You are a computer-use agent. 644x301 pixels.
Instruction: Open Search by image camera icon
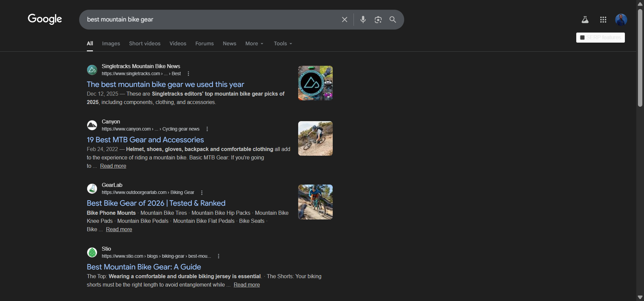[378, 19]
